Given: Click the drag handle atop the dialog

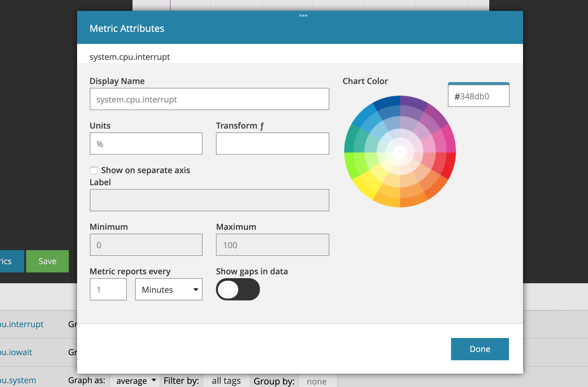Looking at the screenshot, I should click(303, 16).
